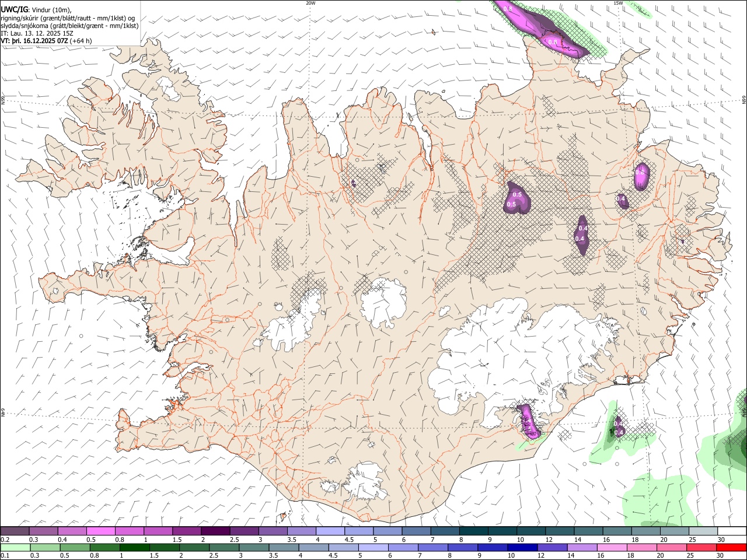Click the 'IT: Lau. 13. 12. 2025 15Z' line
Image resolution: width=747 pixels, height=560 pixels.
click(37, 33)
